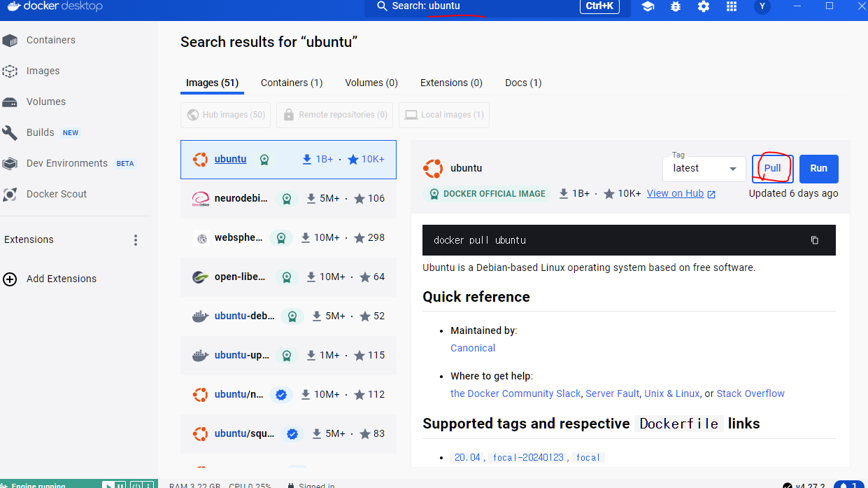Switch to the Containers (1) tab
This screenshot has height=488, width=868.
coord(292,83)
